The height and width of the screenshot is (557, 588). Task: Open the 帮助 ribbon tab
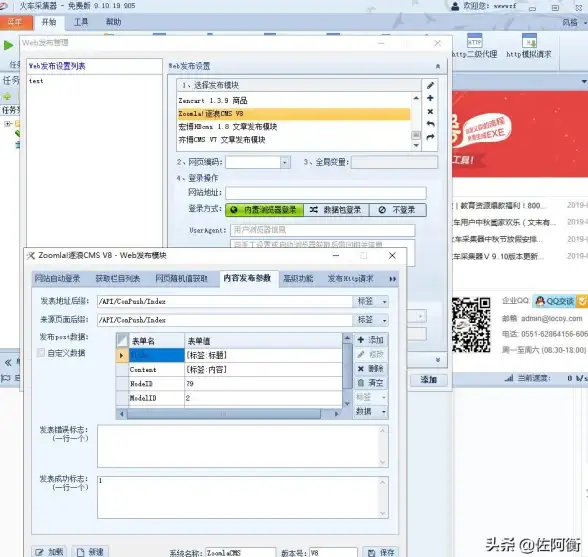click(113, 22)
